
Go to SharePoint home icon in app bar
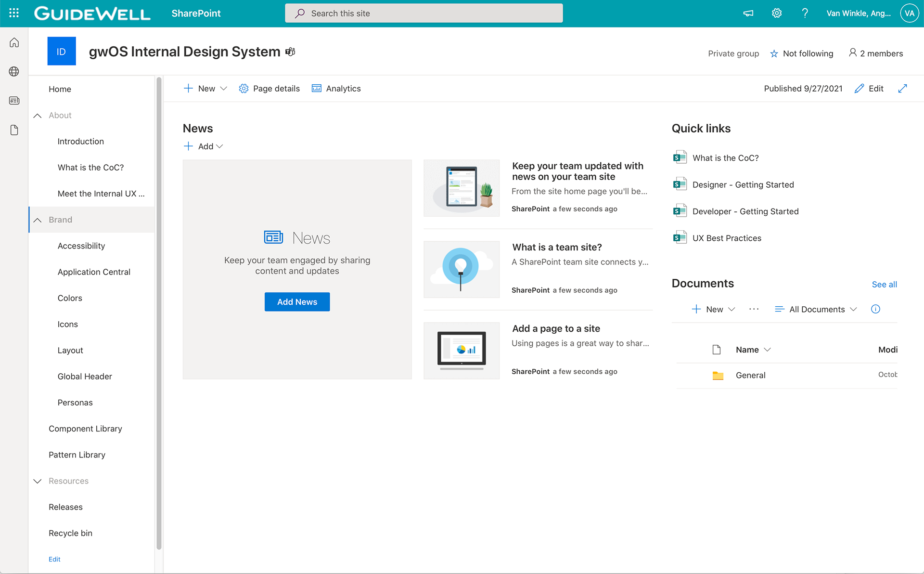(x=14, y=43)
